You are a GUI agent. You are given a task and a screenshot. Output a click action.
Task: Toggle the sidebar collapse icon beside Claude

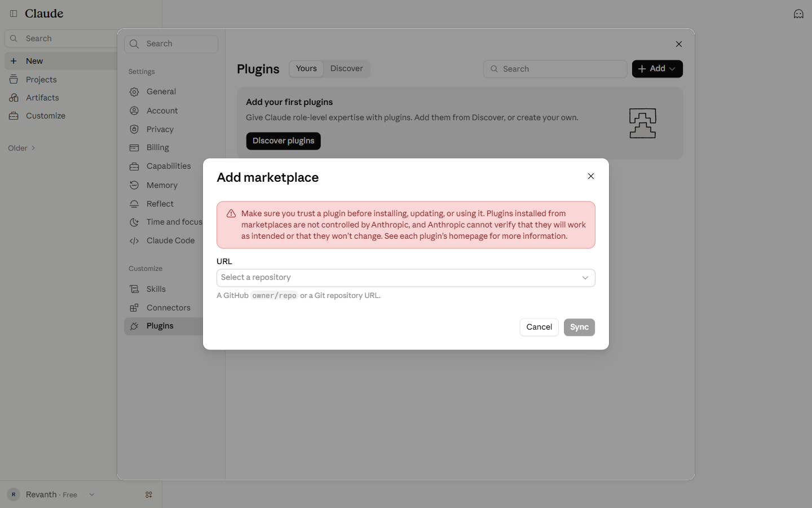click(x=14, y=14)
